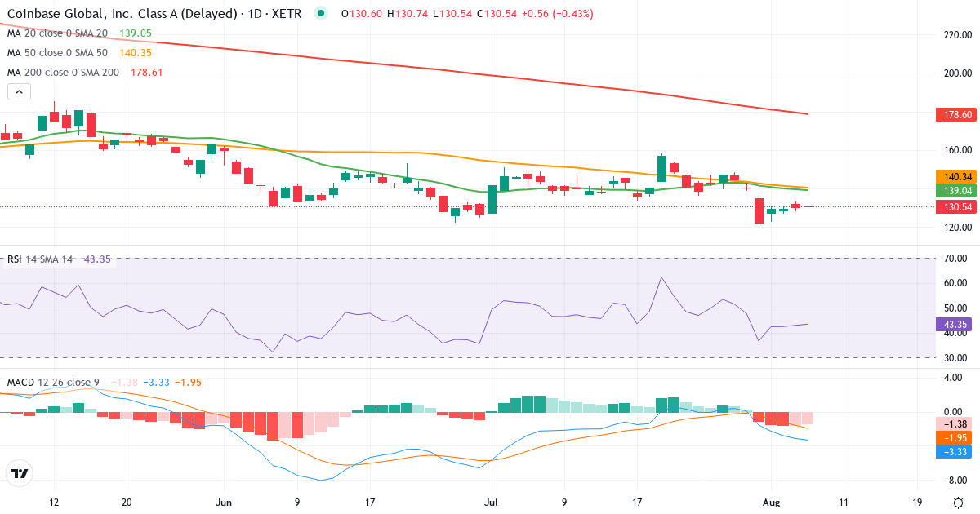Click the red 178.60 price axis tag
Viewport: 980px width, 514px height.
[957, 115]
